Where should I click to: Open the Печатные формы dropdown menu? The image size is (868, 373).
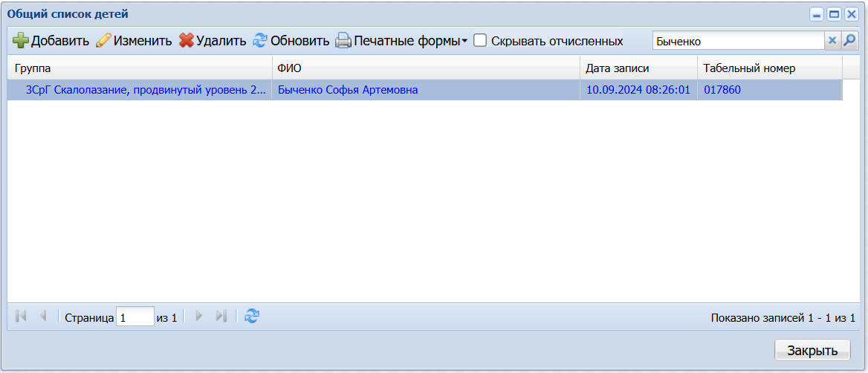[x=402, y=41]
